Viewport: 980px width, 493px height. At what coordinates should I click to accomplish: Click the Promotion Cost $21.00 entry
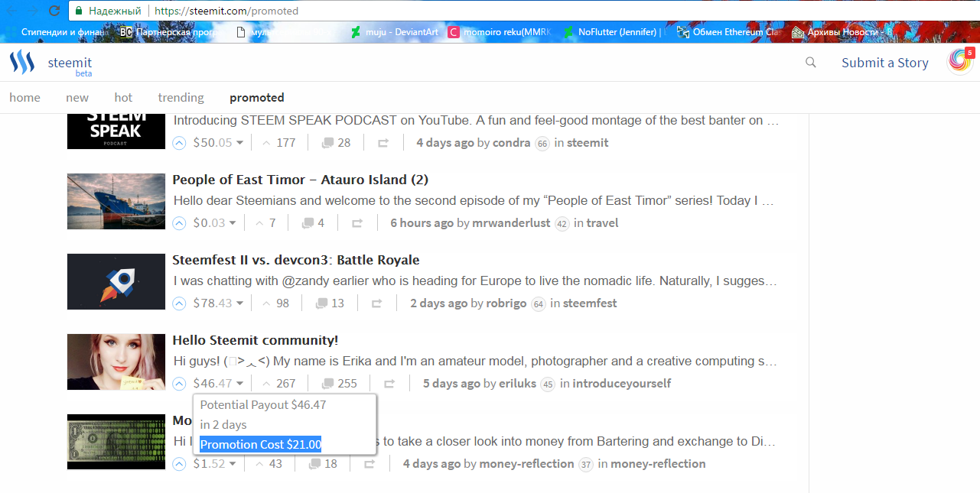(x=260, y=444)
